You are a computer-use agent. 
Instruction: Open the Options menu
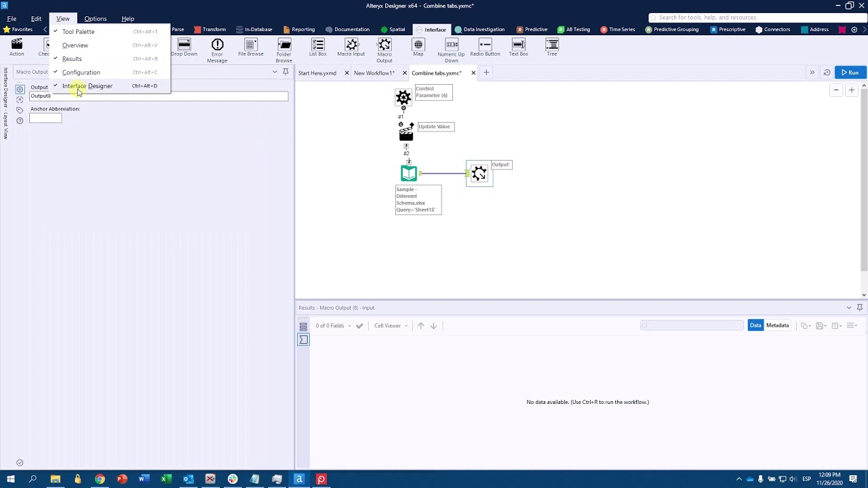(x=96, y=19)
